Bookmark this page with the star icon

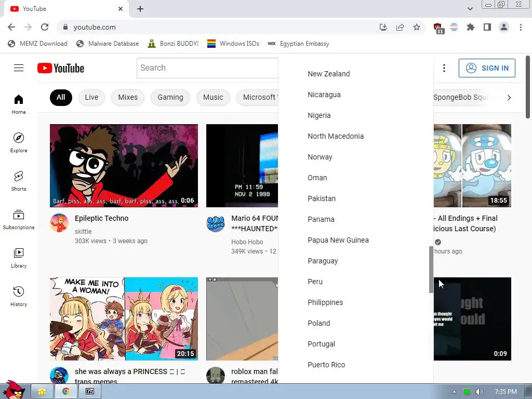tap(417, 27)
